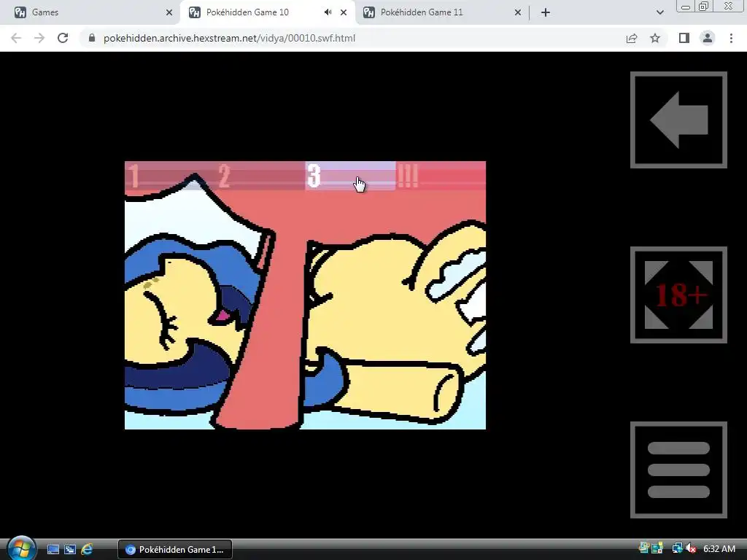747x560 pixels.
Task: Share this page using the share icon
Action: [x=632, y=38]
